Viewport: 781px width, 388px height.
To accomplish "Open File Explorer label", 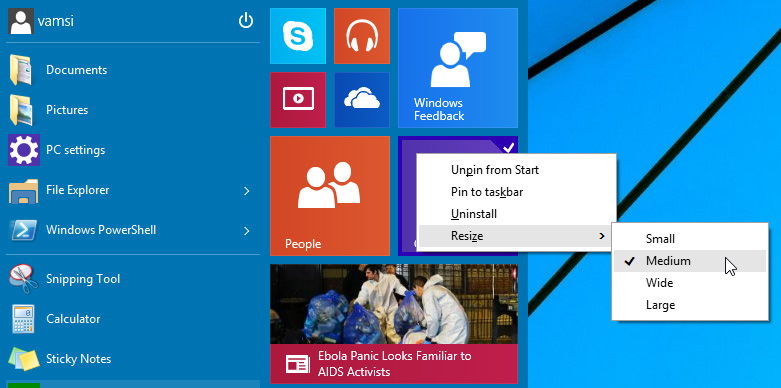I will pyautogui.click(x=77, y=190).
